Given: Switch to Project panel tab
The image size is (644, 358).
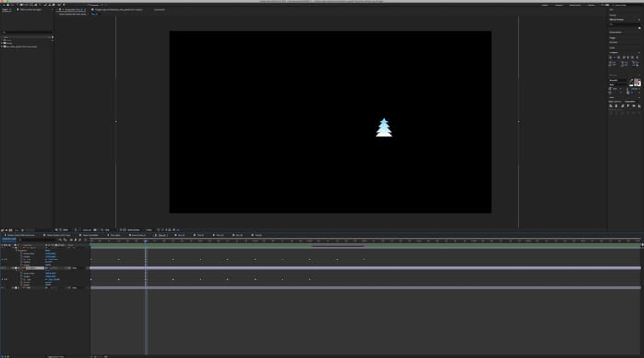Looking at the screenshot, I should click(6, 9).
